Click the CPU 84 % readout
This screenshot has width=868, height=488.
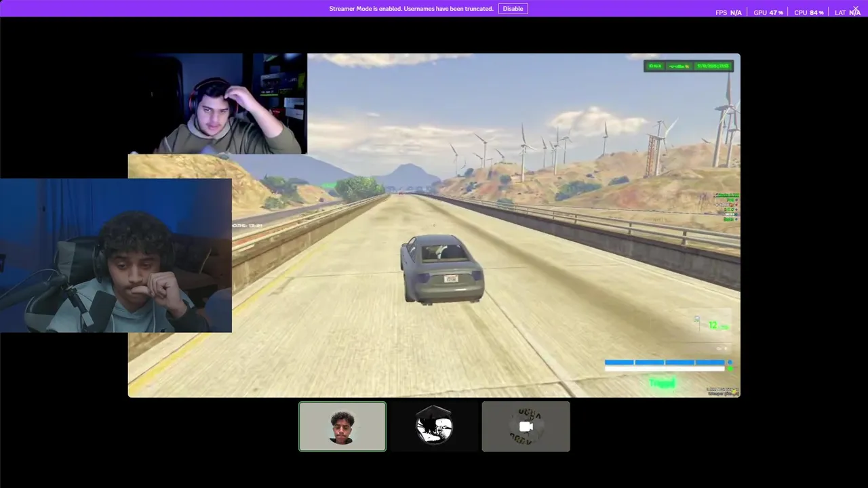point(808,13)
